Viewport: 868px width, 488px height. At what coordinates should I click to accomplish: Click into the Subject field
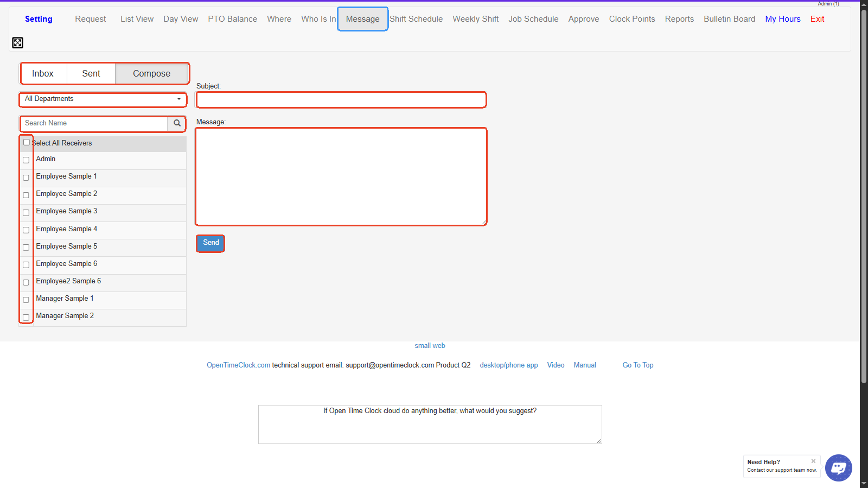(341, 100)
